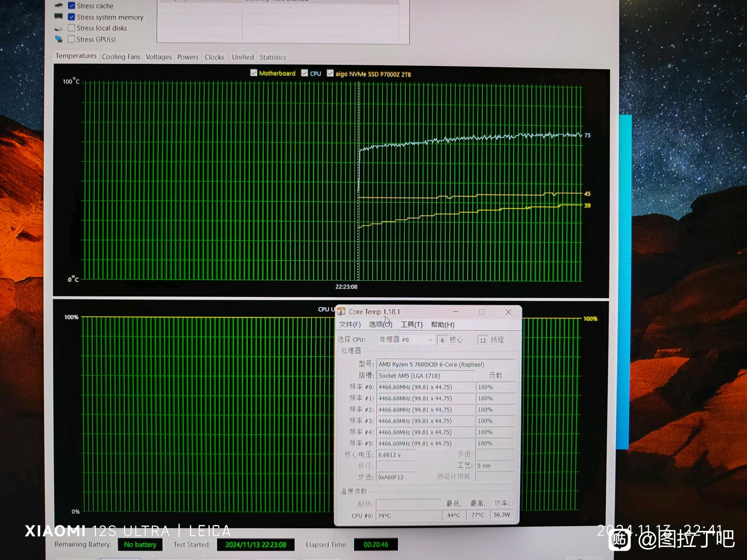The height and width of the screenshot is (560, 747).
Task: Click the GPU monitor icon
Action: [x=59, y=39]
